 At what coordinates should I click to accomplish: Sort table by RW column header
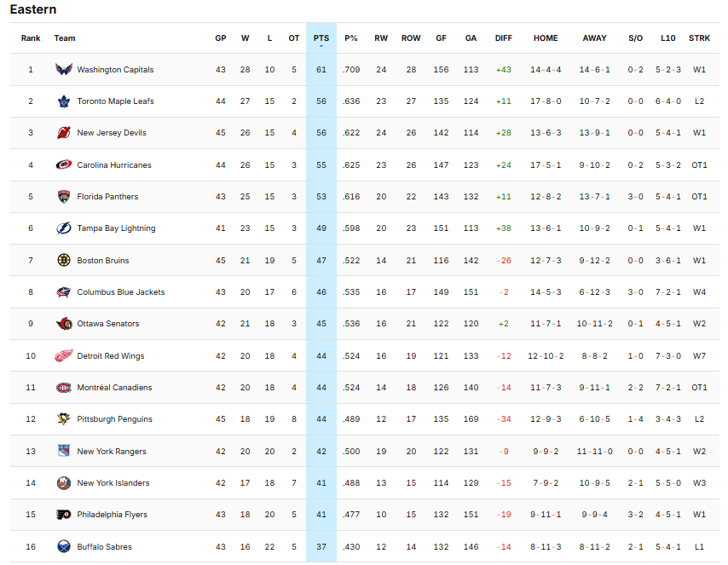pos(381,38)
